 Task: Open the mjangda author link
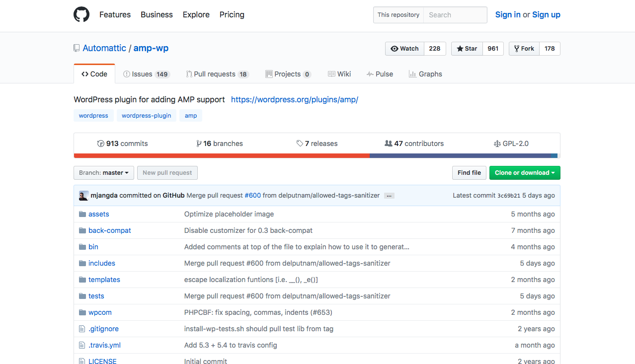point(104,196)
